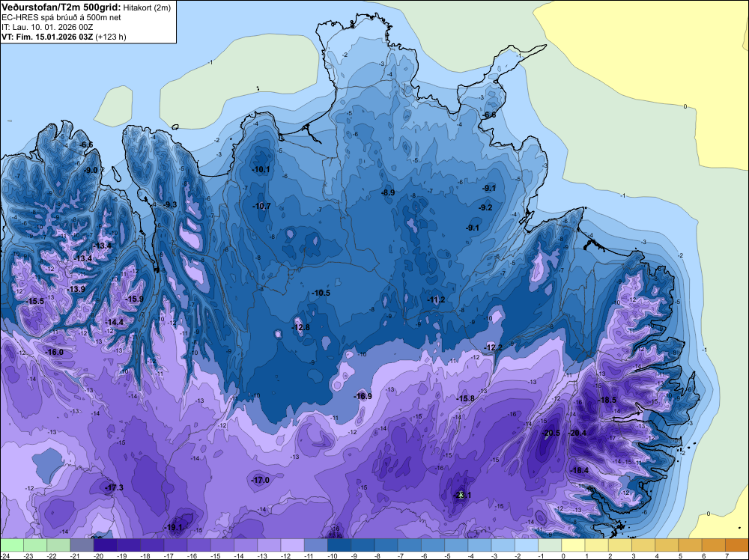Screen dimensions: 749x560
Task: Click the -15.8 temperature value
Action: click(x=465, y=398)
